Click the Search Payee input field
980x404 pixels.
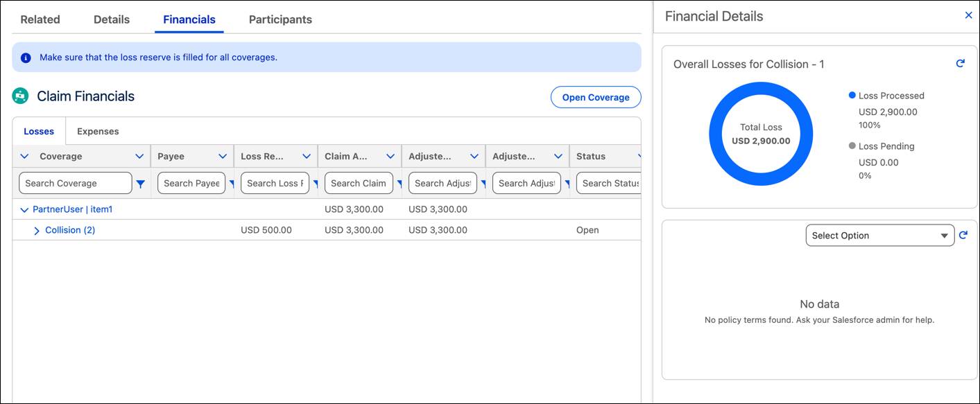click(191, 183)
